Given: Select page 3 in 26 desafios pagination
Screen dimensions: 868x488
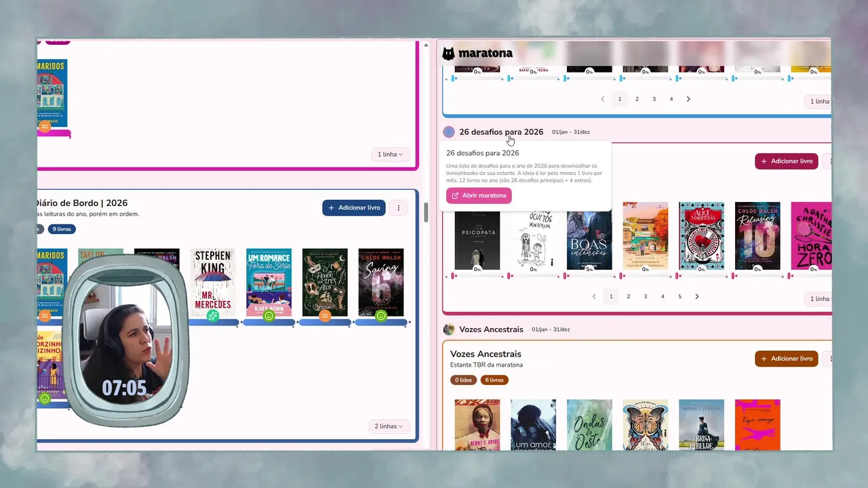Looking at the screenshot, I should (646, 296).
